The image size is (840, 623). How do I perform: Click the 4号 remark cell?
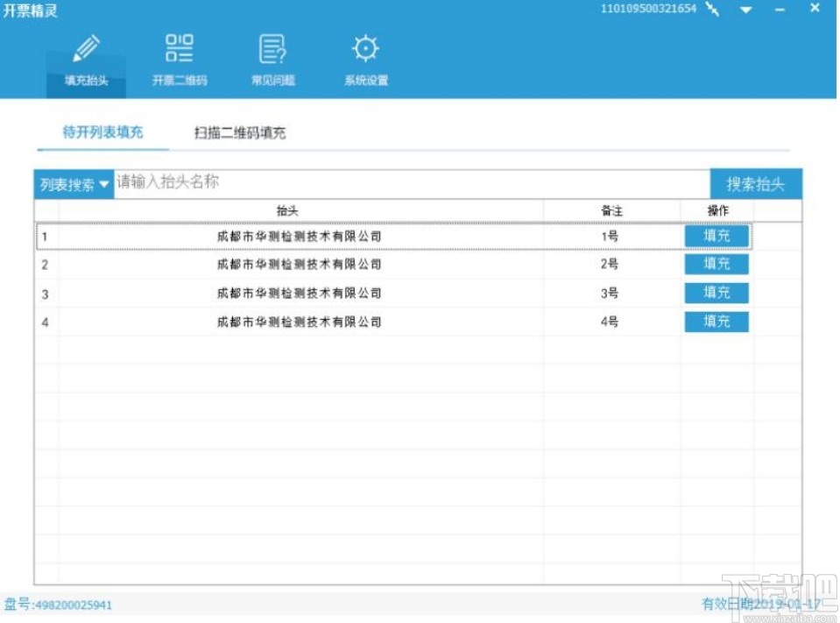pos(610,322)
